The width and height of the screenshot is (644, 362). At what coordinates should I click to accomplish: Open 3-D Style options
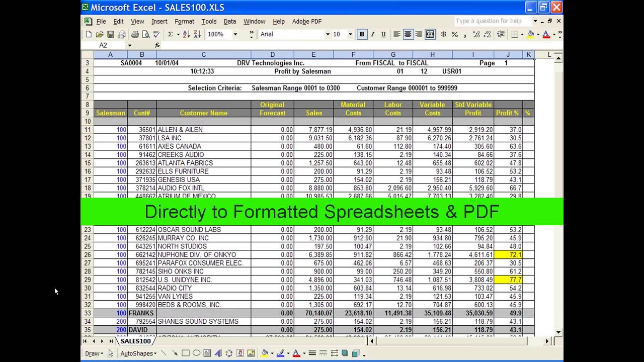point(356,353)
